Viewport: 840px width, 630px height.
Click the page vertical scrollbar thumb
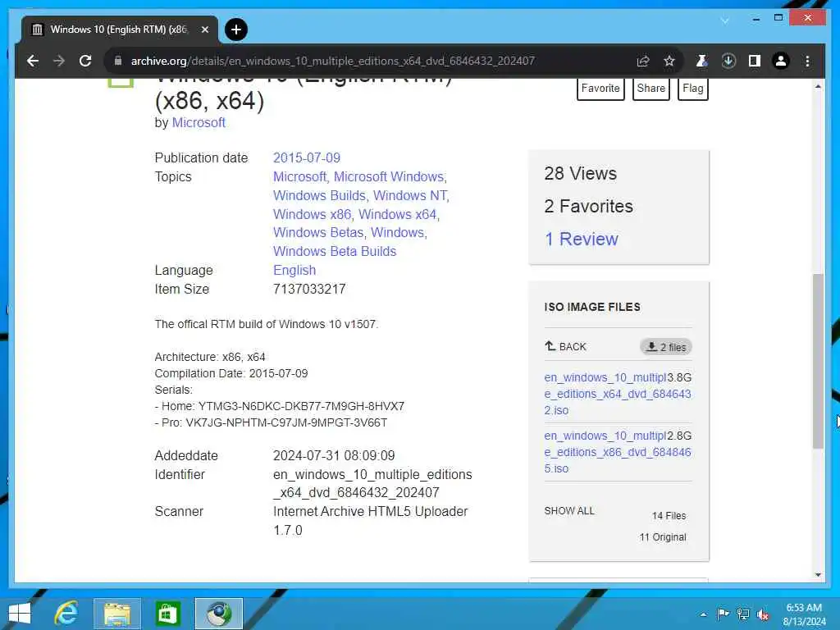click(x=818, y=361)
